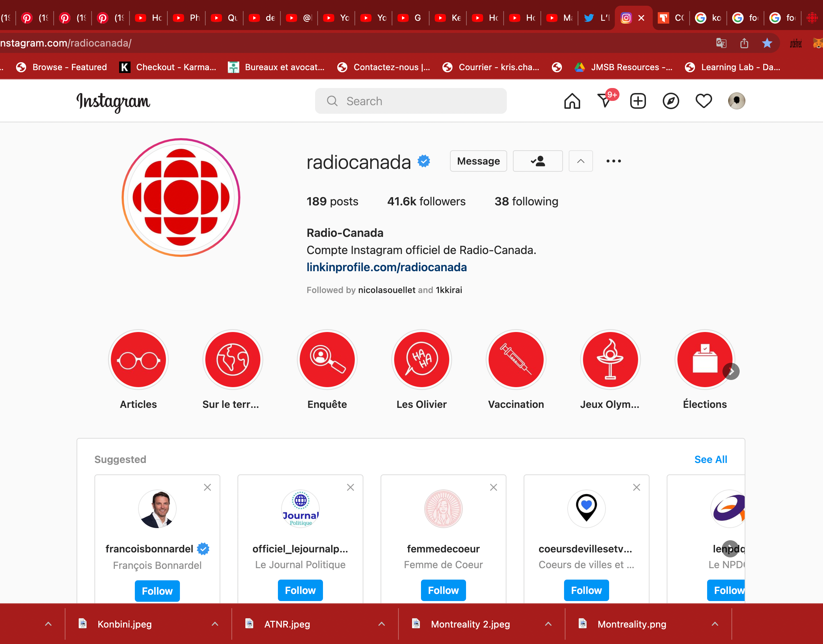Show next suggested accounts arrow
This screenshot has width=823, height=644.
pyautogui.click(x=730, y=548)
